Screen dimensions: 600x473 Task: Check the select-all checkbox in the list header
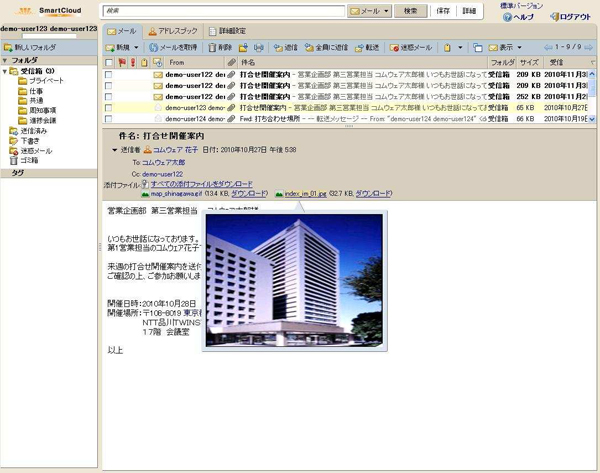(109, 62)
